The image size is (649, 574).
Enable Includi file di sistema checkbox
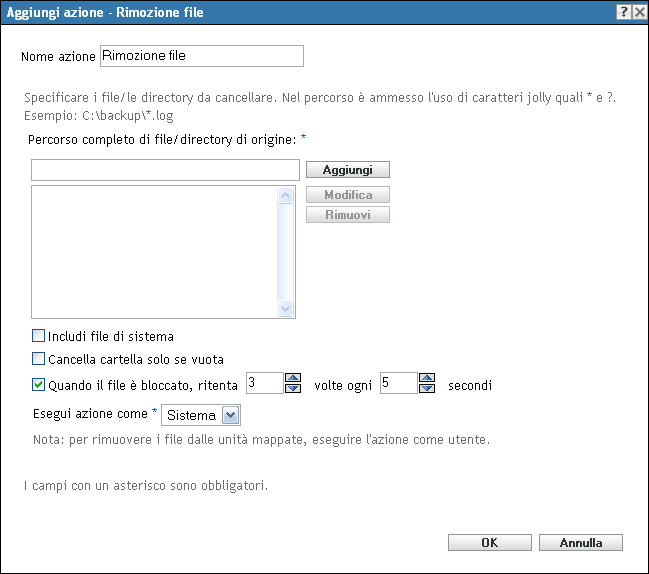[39, 337]
